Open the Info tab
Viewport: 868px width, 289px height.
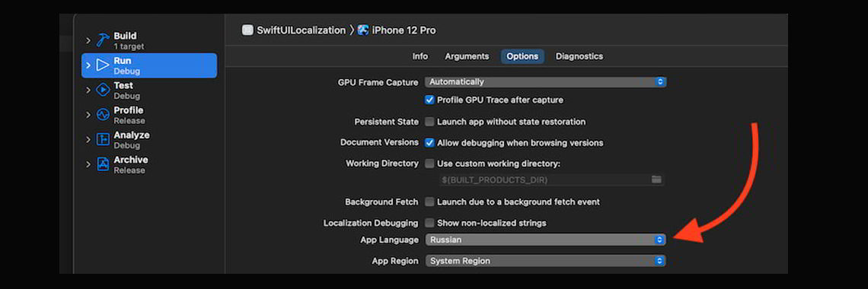(x=420, y=56)
